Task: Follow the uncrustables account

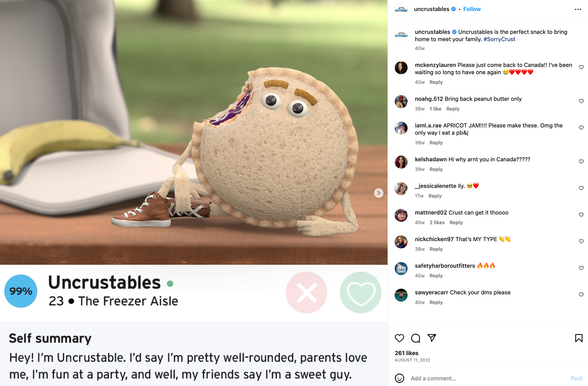Action: [x=472, y=9]
